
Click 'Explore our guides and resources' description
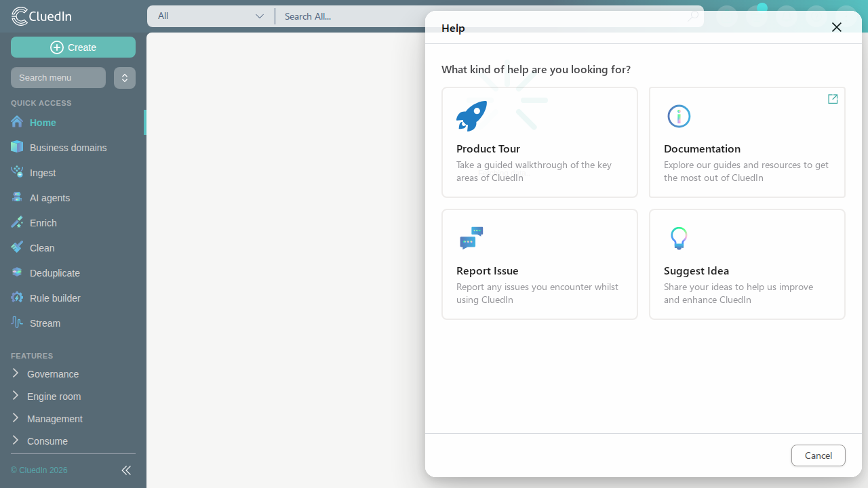click(x=746, y=171)
